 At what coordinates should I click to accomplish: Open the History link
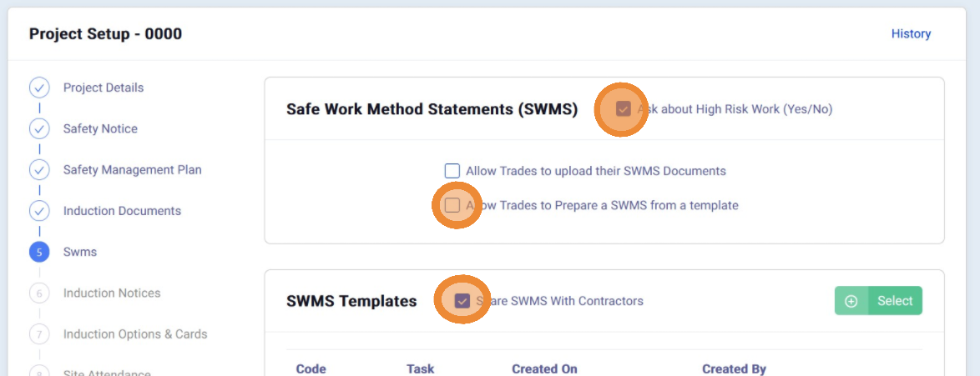tap(911, 34)
